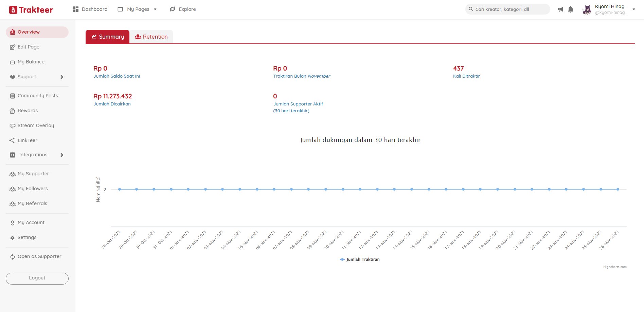
Task: Open Edit Page in sidebar
Action: point(29,47)
